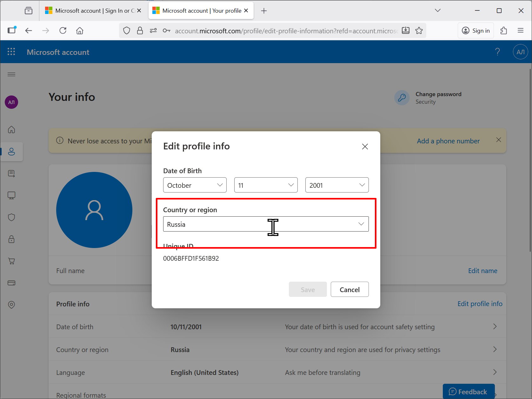
Task: Open Payment options card sidebar icon
Action: pyautogui.click(x=11, y=283)
